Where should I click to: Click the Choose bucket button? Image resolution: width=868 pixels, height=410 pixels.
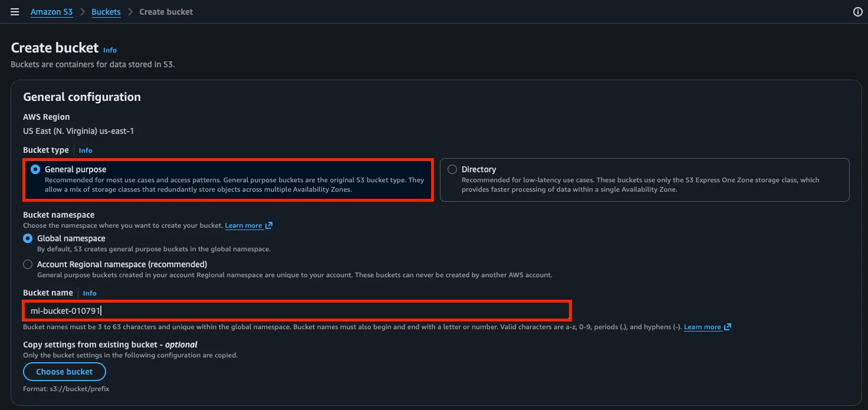[x=64, y=372]
